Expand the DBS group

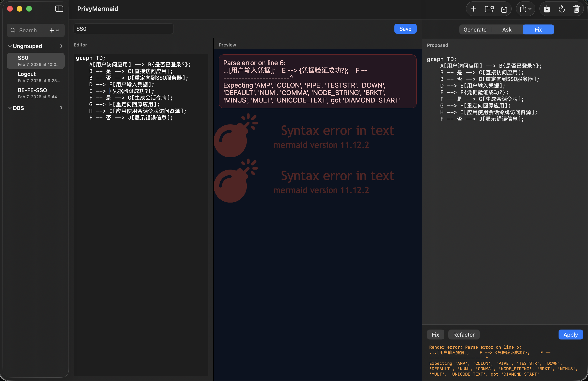(10, 108)
